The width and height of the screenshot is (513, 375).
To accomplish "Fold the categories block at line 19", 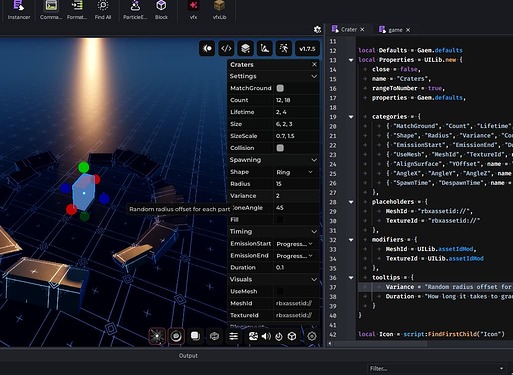I will click(x=351, y=117).
